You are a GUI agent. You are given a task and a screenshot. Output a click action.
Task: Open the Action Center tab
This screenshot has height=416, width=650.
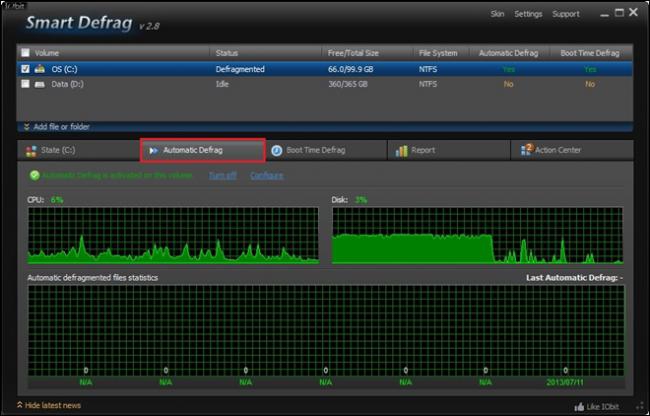click(x=572, y=150)
